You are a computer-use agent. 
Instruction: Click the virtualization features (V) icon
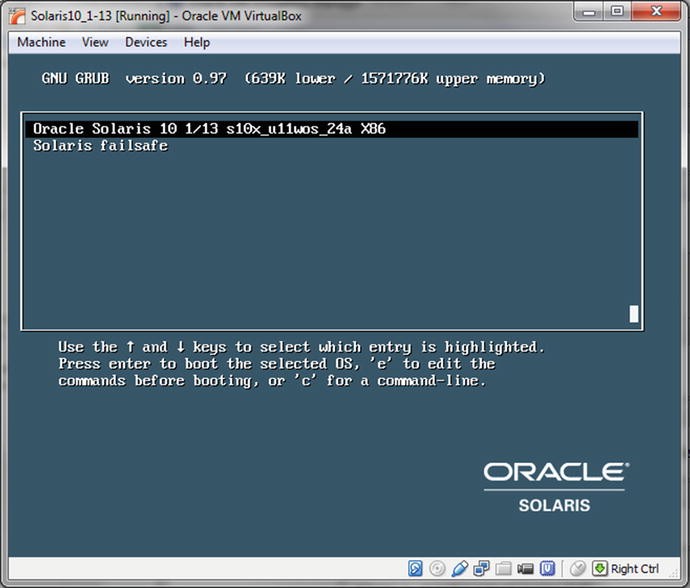click(x=547, y=568)
